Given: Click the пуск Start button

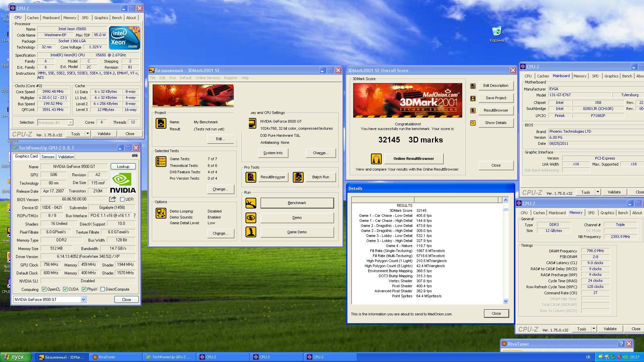Looking at the screenshot, I should coord(16,357).
